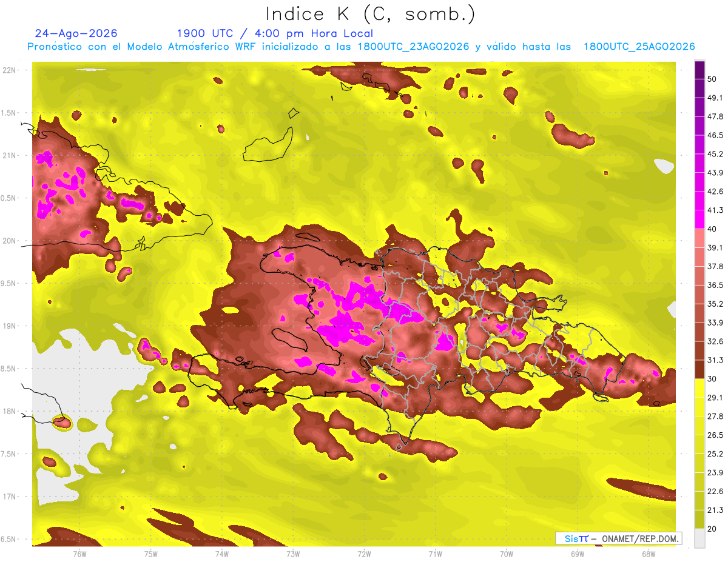The image size is (728, 562).
Task: Click the colorbar value '33.9'
Action: (x=715, y=323)
